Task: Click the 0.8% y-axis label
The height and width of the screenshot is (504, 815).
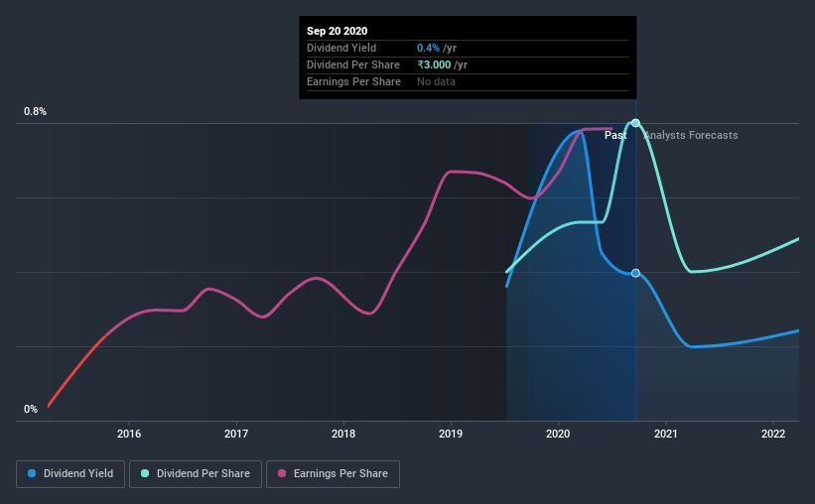Action: click(36, 112)
